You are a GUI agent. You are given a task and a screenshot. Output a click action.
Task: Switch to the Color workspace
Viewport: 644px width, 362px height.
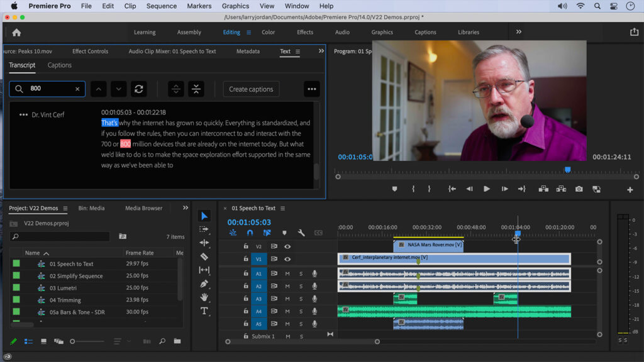[268, 32]
